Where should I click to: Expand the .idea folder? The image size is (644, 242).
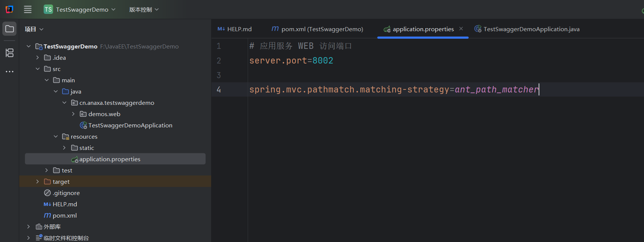point(38,57)
